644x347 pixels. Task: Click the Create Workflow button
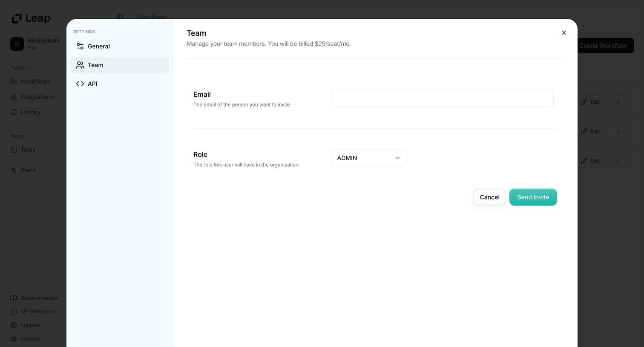[x=603, y=46]
